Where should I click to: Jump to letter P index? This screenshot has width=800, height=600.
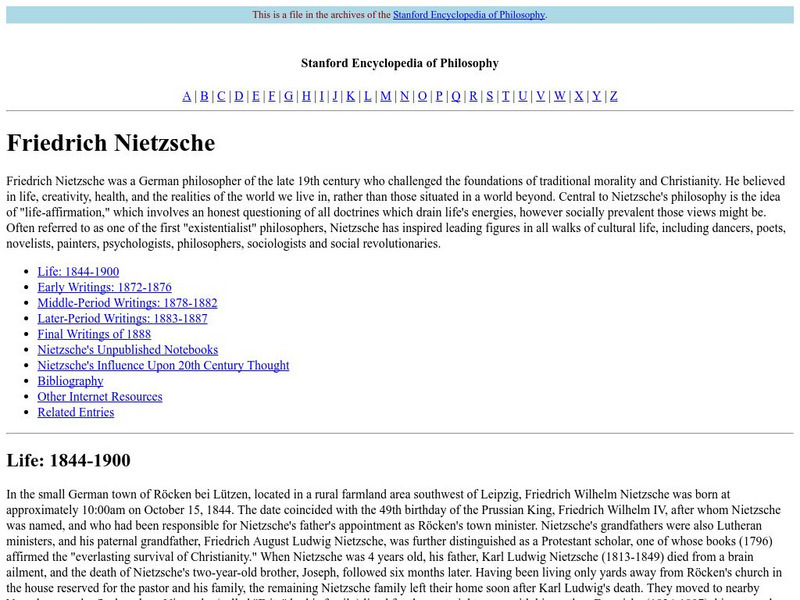[439, 96]
